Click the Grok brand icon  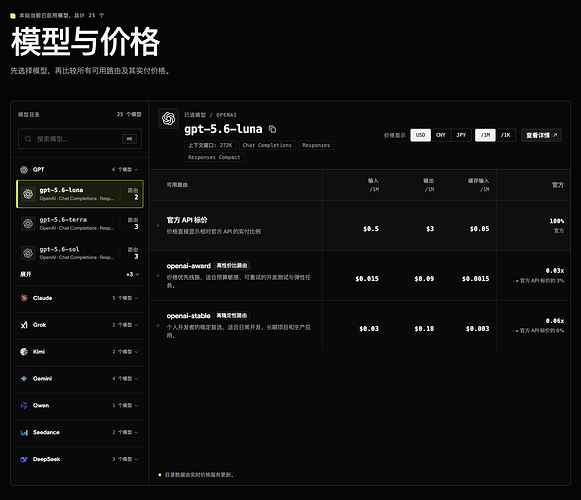[24, 325]
